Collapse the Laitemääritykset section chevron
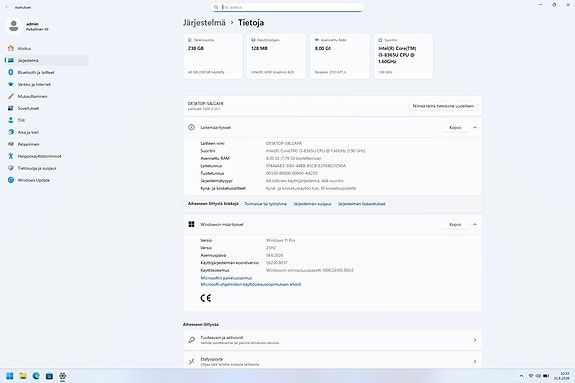The image size is (575, 383). coord(475,127)
